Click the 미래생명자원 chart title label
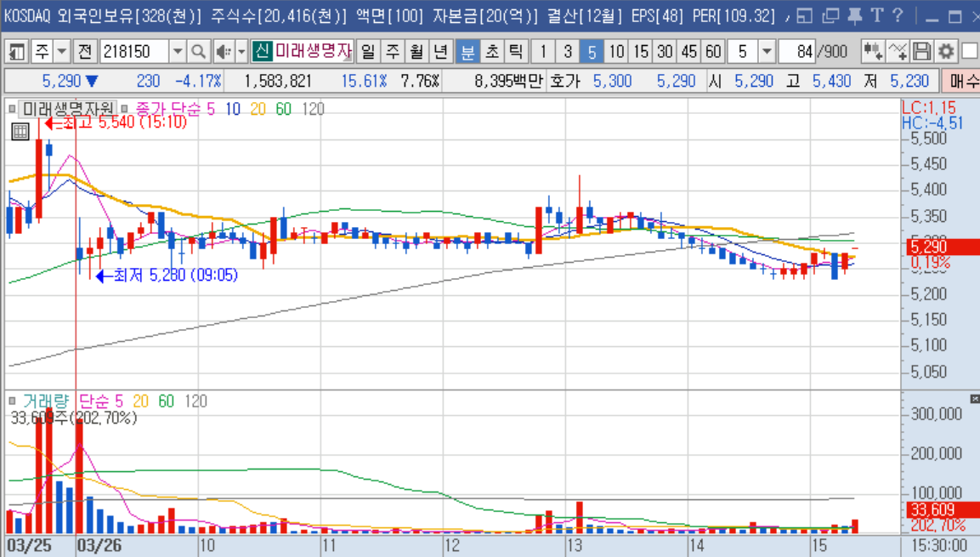Viewport: 980px width, 557px height. pos(68,109)
